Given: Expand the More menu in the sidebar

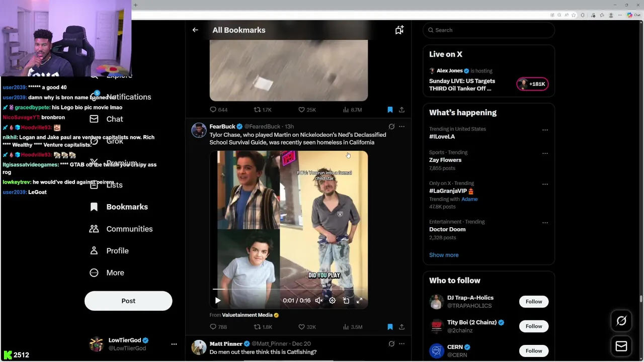Looking at the screenshot, I should tap(107, 273).
